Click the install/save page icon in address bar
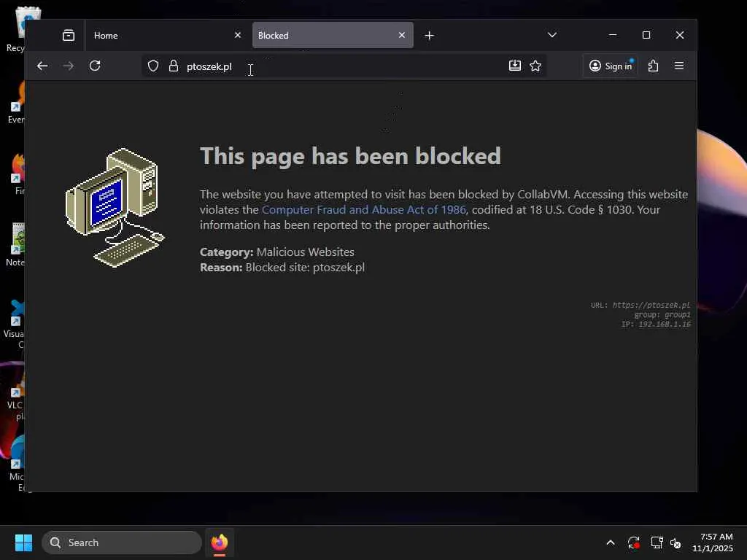 click(515, 66)
